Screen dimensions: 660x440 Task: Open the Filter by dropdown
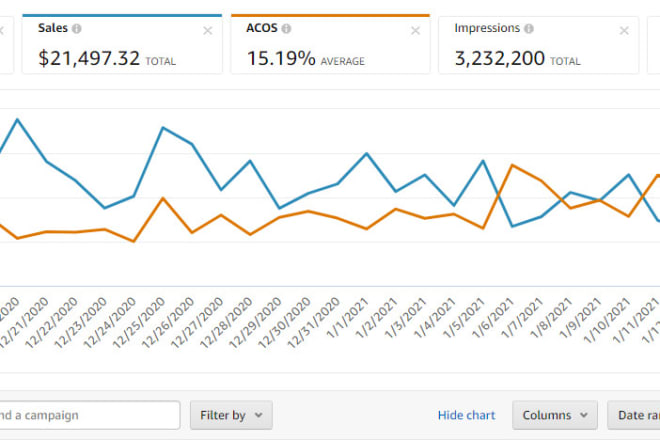point(231,415)
